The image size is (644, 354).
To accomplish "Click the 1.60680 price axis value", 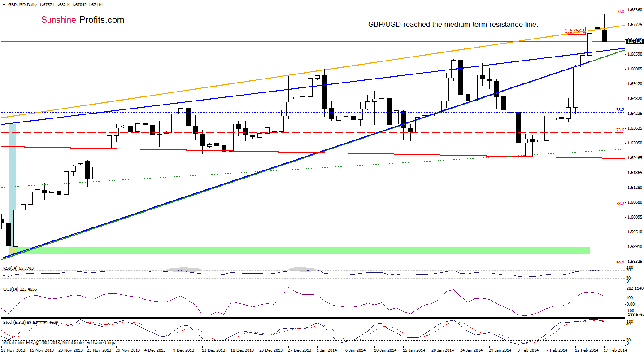I will pos(635,202).
